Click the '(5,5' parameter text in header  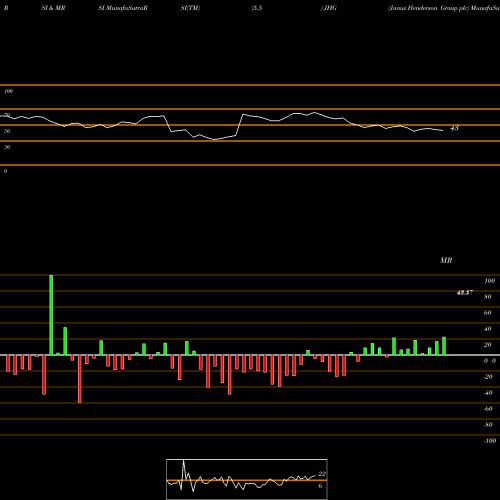point(257,8)
